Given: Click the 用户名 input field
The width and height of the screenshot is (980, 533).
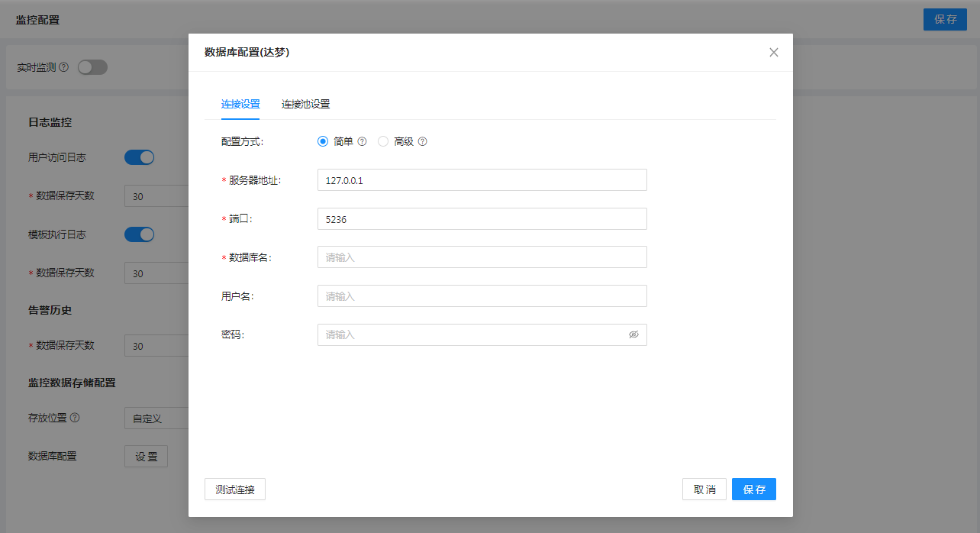Looking at the screenshot, I should point(482,296).
